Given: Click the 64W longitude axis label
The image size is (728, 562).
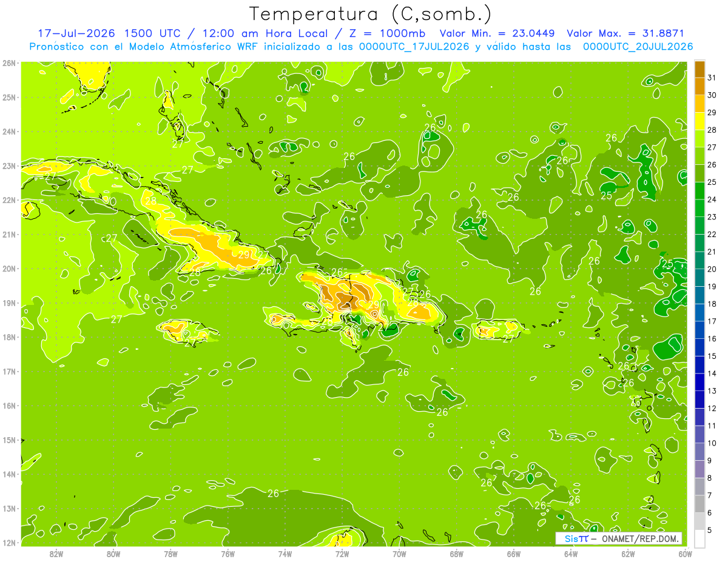Looking at the screenshot, I should point(571,554).
